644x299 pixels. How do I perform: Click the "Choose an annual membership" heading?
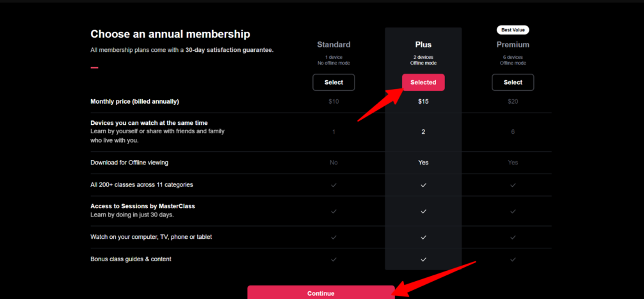click(x=170, y=34)
